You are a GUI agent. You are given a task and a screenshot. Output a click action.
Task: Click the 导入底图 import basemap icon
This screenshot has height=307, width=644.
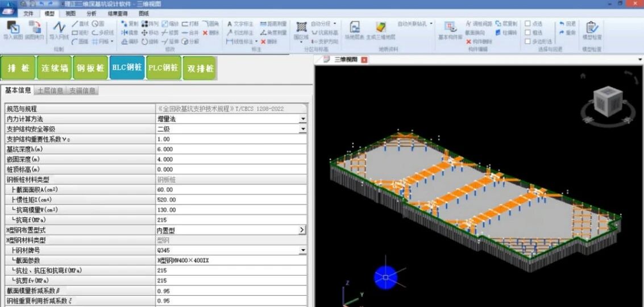point(13,30)
